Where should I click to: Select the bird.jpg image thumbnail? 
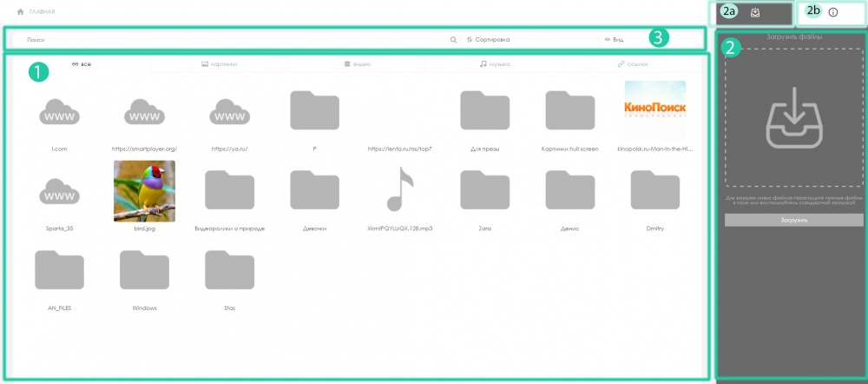(x=144, y=190)
